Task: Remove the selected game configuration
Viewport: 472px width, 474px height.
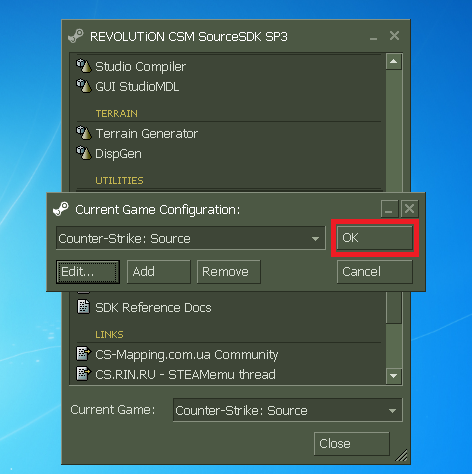Action: coord(229,272)
